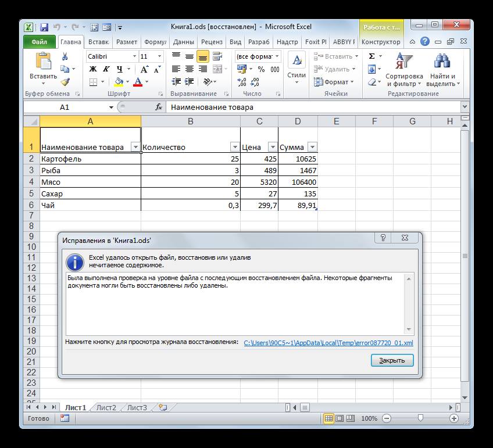Image resolution: width=493 pixels, height=448 pixels.
Task: Click Decrease decimal places icon
Action: [x=255, y=82]
